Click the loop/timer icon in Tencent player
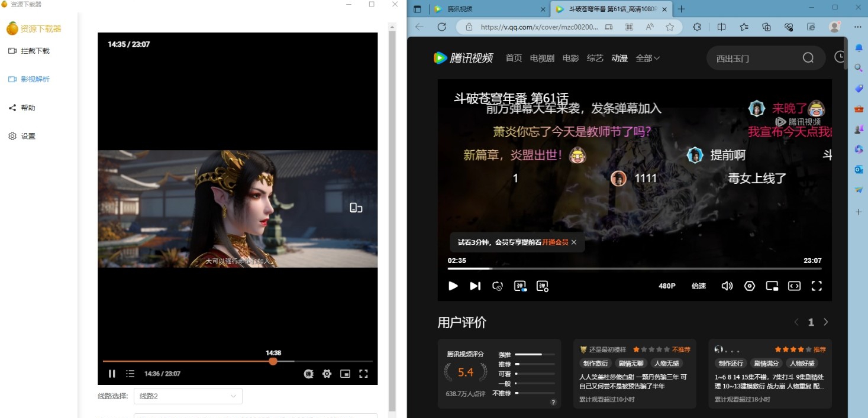 coord(498,286)
